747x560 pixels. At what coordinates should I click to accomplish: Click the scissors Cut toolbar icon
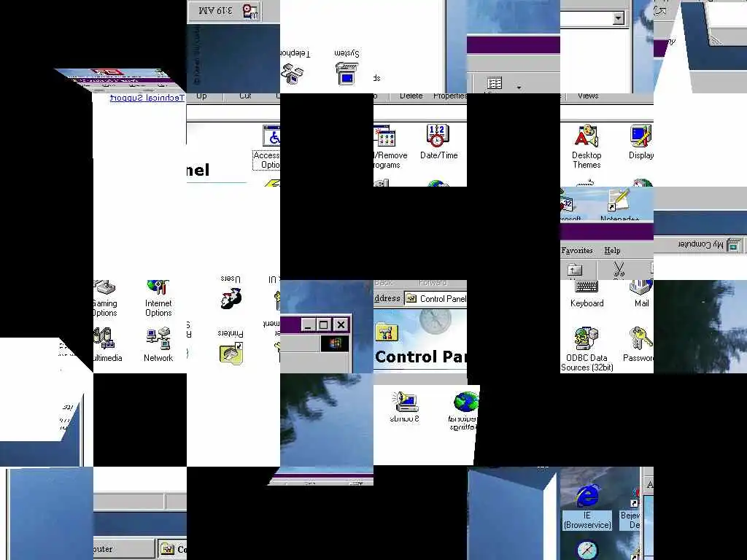tap(619, 270)
